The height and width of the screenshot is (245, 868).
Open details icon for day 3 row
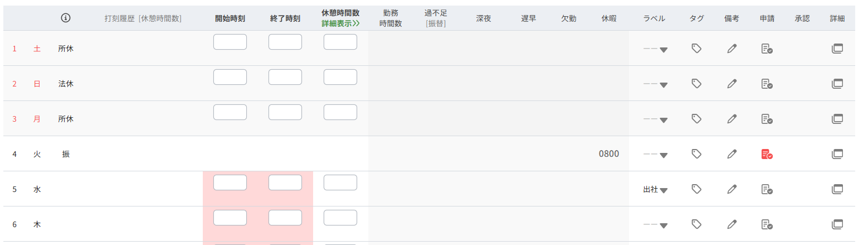coord(837,119)
